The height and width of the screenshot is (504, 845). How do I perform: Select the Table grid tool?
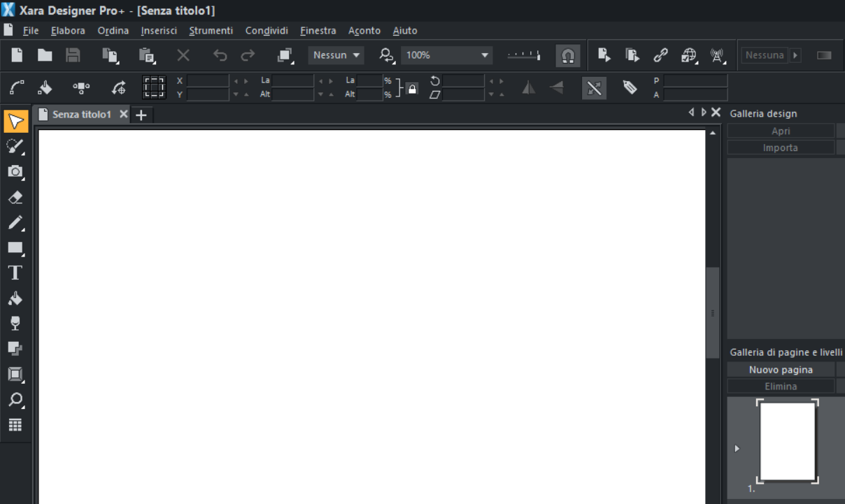tap(15, 425)
